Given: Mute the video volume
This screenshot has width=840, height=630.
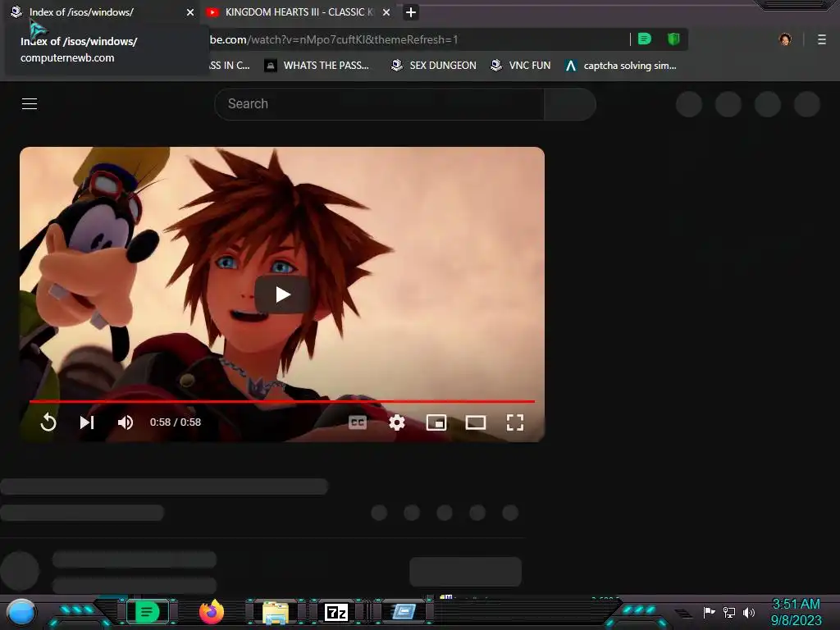Looking at the screenshot, I should click(126, 422).
